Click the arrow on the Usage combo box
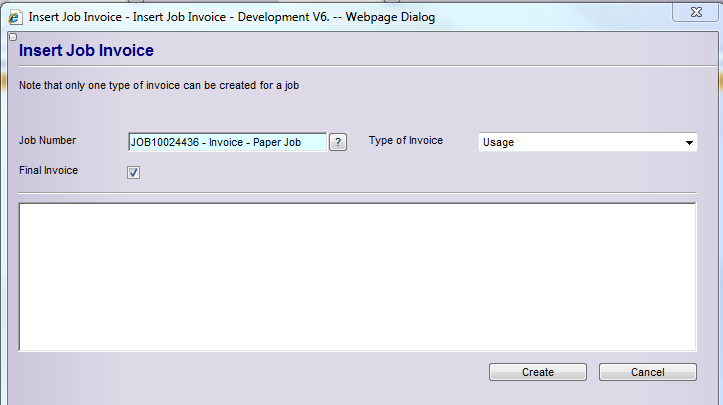 click(x=689, y=143)
